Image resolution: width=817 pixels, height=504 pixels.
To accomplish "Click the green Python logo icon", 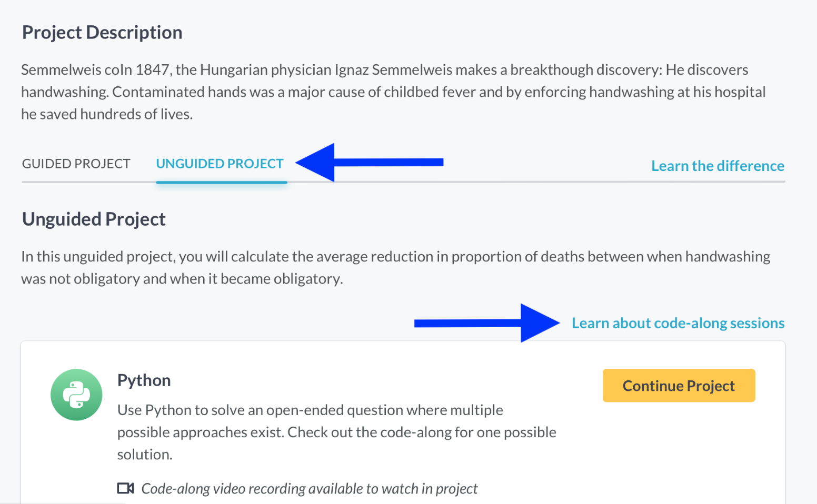I will (x=76, y=395).
